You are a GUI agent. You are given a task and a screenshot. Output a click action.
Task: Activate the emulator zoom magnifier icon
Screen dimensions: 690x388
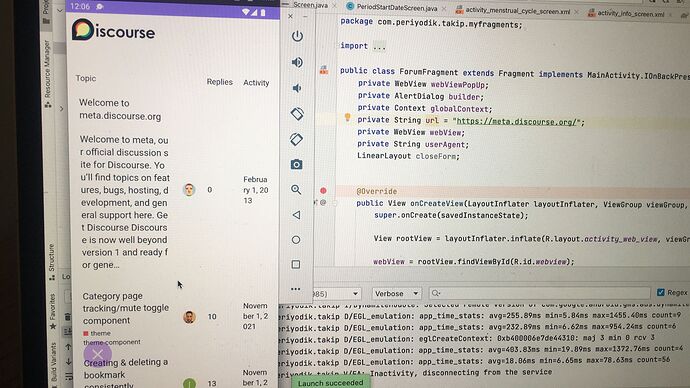(x=296, y=190)
